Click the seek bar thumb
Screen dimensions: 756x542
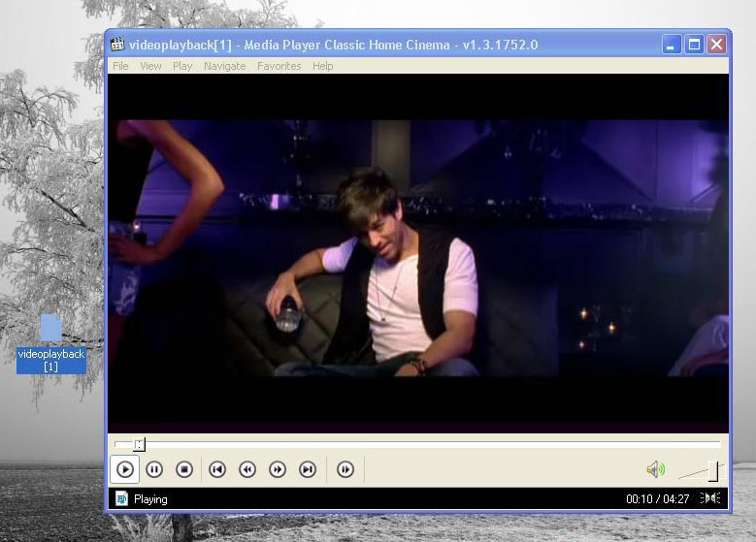coord(140,444)
